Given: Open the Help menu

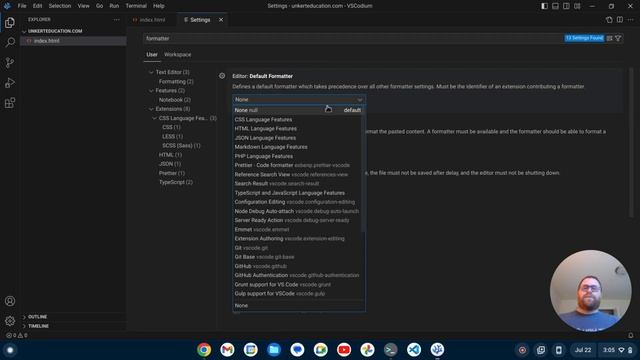Looking at the screenshot, I should (x=158, y=6).
